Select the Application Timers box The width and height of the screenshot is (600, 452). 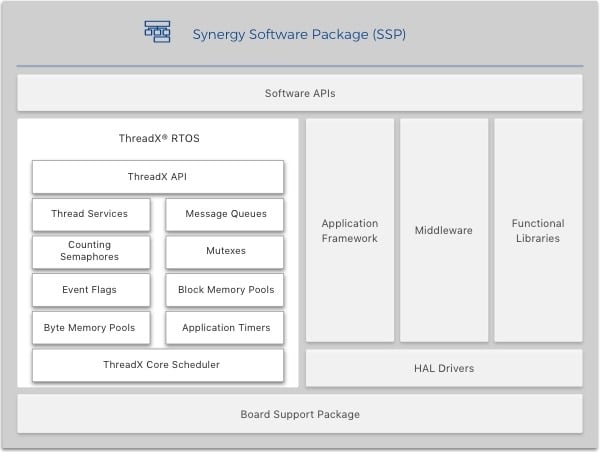coord(225,327)
